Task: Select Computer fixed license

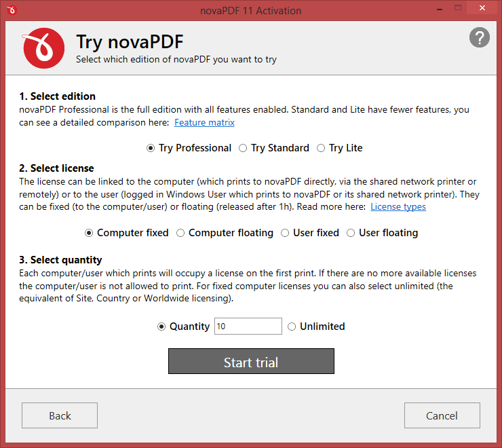Action: point(126,233)
